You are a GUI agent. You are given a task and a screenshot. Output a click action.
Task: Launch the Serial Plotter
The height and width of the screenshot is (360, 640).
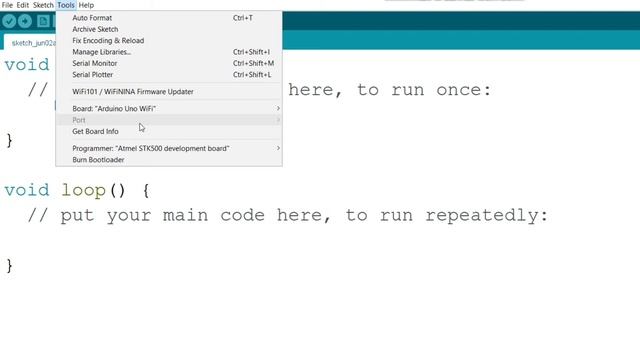point(169,75)
